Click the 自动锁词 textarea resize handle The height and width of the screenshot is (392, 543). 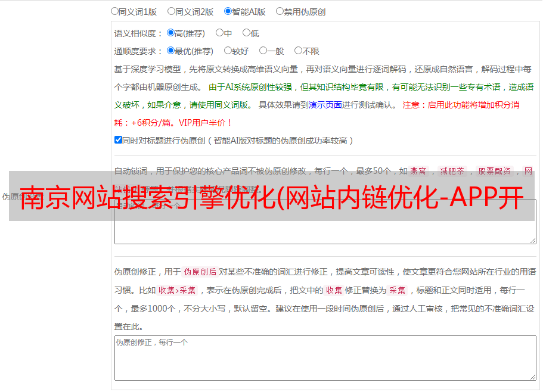click(533, 241)
